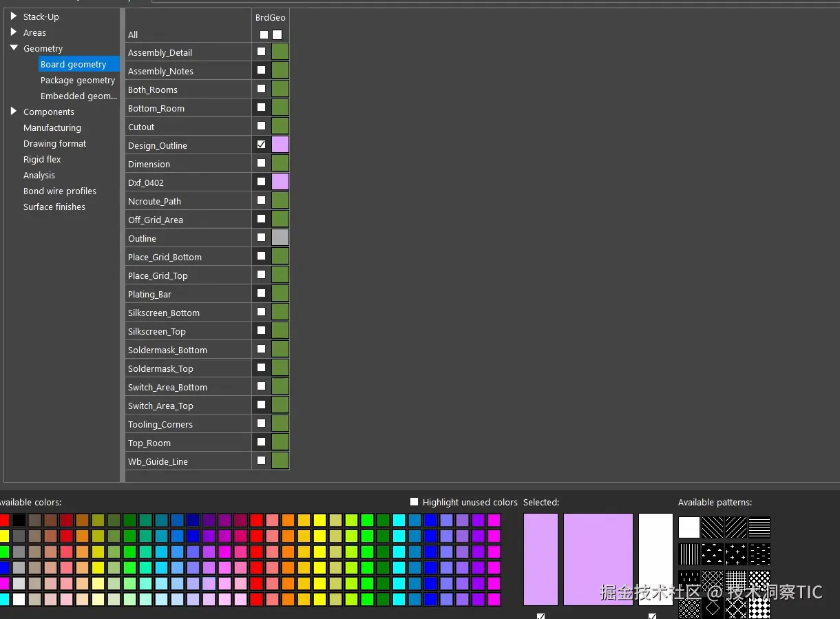
Task: Select the short dashes pattern
Action: point(759,554)
